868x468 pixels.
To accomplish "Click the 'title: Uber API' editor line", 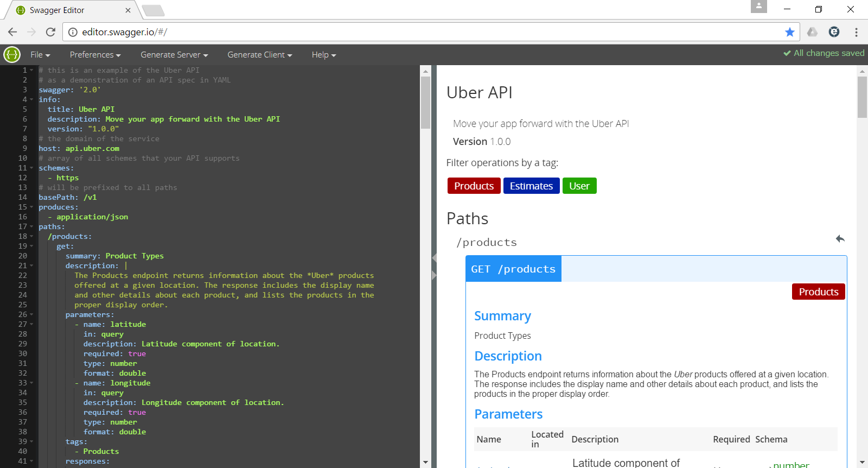I will point(81,109).
